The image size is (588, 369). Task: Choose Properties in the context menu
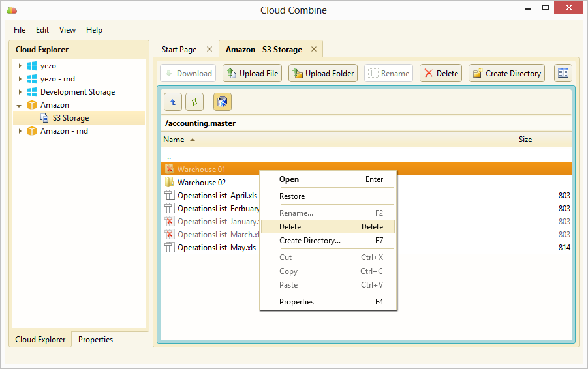click(328, 302)
